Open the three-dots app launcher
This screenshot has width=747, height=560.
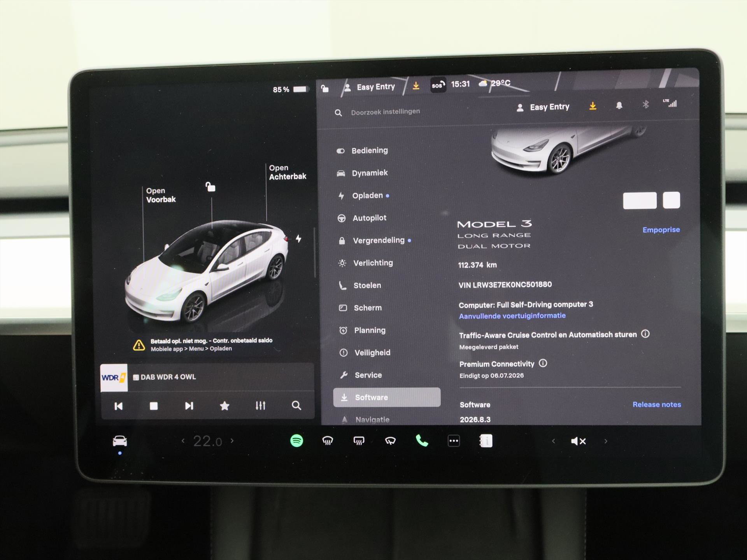tap(454, 441)
